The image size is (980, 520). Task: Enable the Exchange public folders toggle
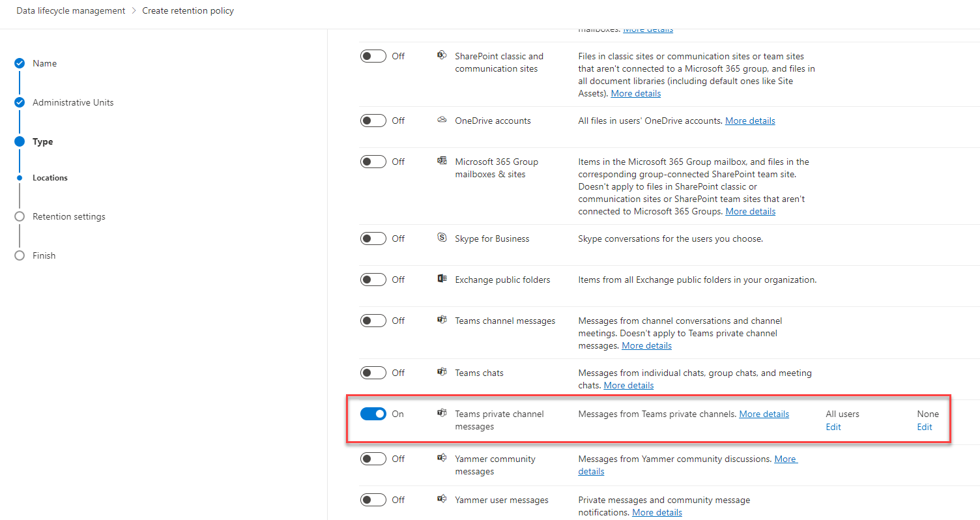click(x=373, y=280)
